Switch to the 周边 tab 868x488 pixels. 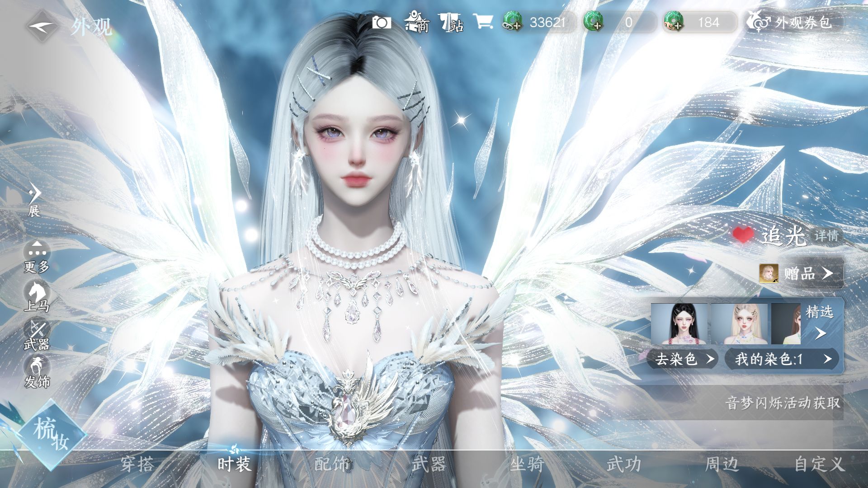point(722,465)
